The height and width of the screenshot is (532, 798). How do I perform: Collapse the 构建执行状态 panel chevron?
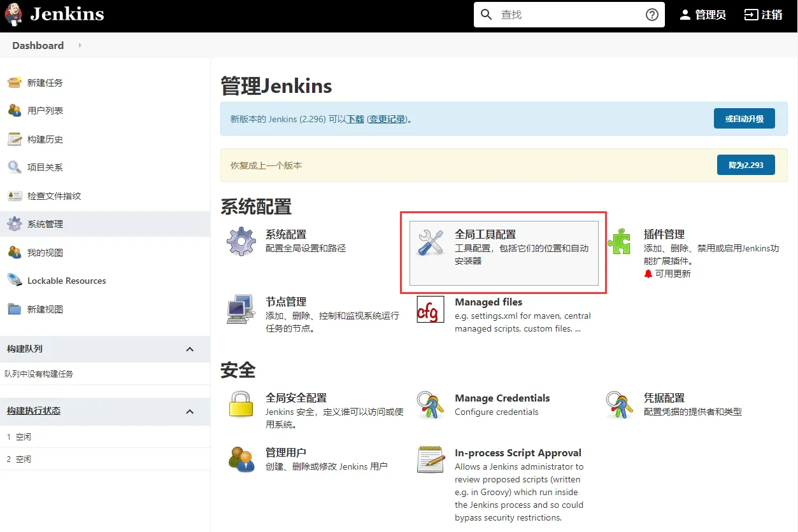(x=189, y=412)
